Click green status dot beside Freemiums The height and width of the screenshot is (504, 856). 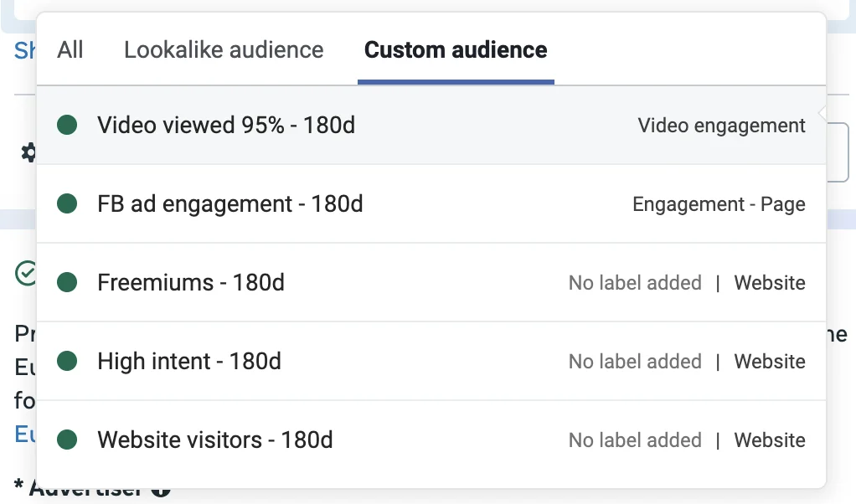coord(67,282)
